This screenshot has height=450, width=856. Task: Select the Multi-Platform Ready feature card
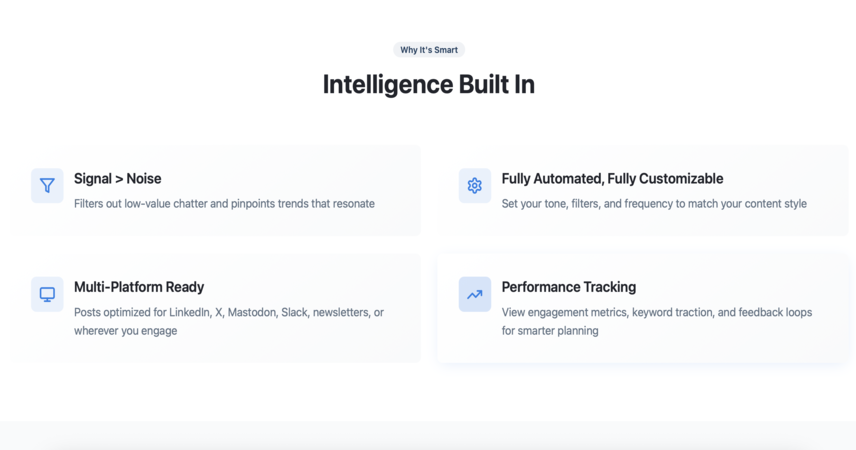[x=215, y=308]
